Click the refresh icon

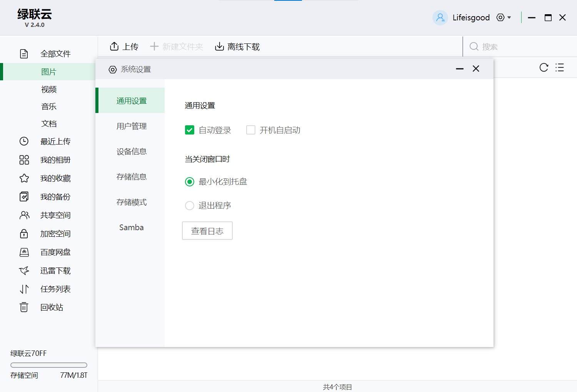(544, 68)
